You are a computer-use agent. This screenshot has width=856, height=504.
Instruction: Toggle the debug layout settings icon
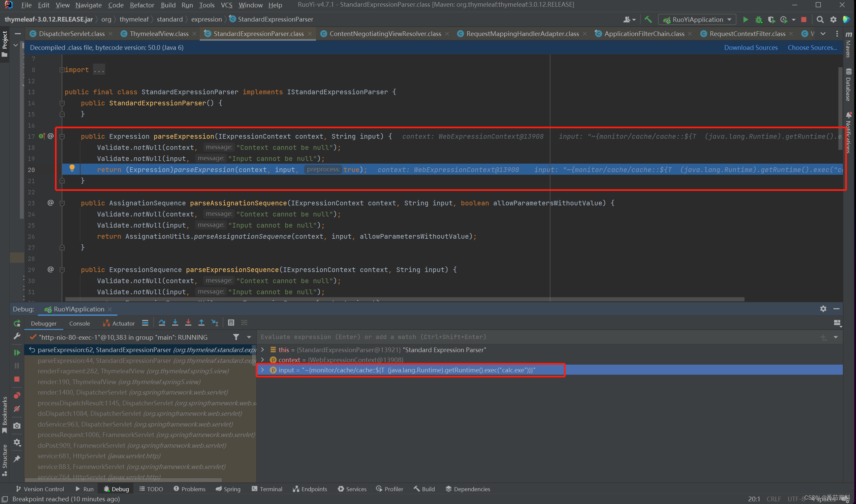837,323
